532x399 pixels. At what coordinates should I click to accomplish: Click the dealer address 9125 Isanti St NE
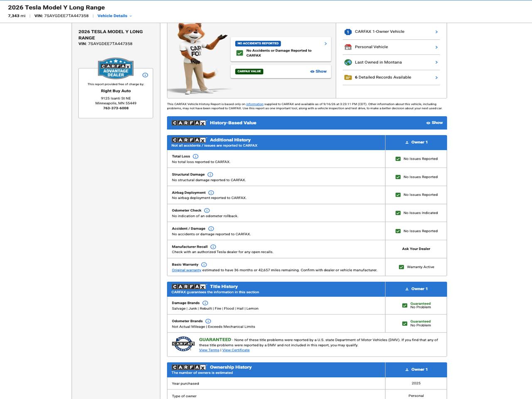tap(116, 99)
